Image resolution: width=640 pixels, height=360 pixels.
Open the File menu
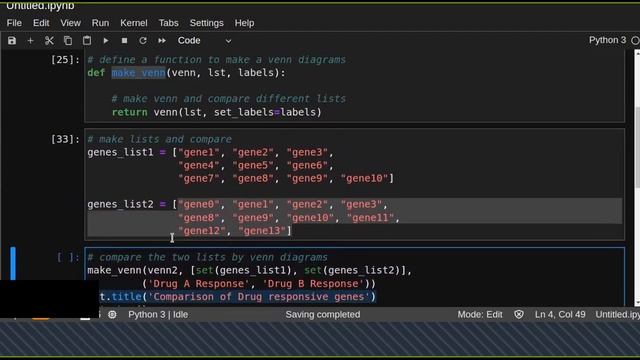pos(14,23)
